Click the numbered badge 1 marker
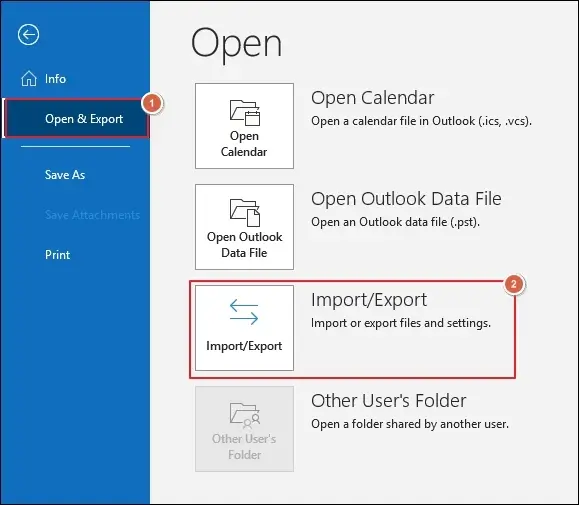Viewport: 579px width, 505px height. tap(152, 103)
